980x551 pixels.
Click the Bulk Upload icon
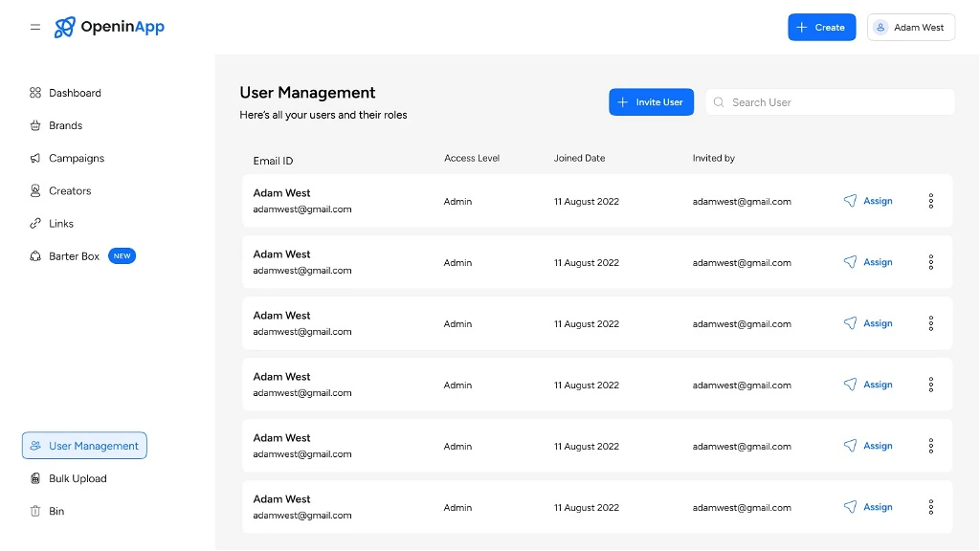coord(34,478)
